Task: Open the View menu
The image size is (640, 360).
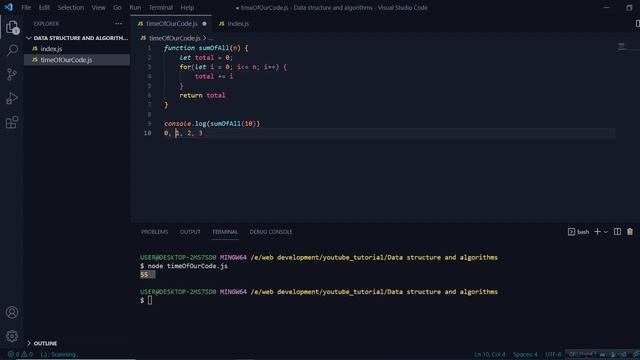Action: click(98, 7)
